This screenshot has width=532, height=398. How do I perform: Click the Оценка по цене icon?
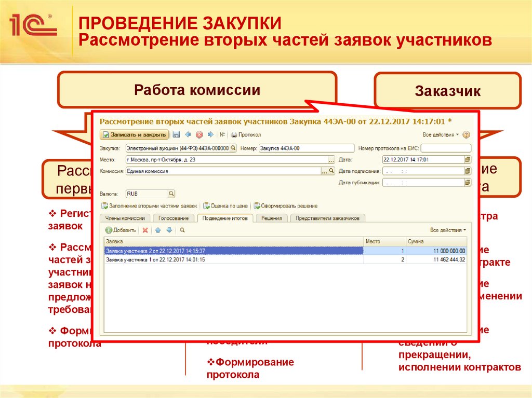[206, 206]
